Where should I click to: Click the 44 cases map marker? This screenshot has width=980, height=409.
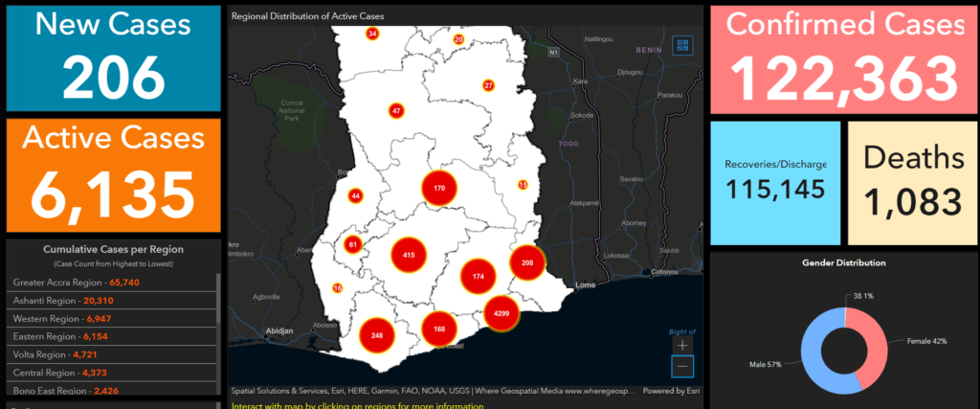[x=356, y=195]
